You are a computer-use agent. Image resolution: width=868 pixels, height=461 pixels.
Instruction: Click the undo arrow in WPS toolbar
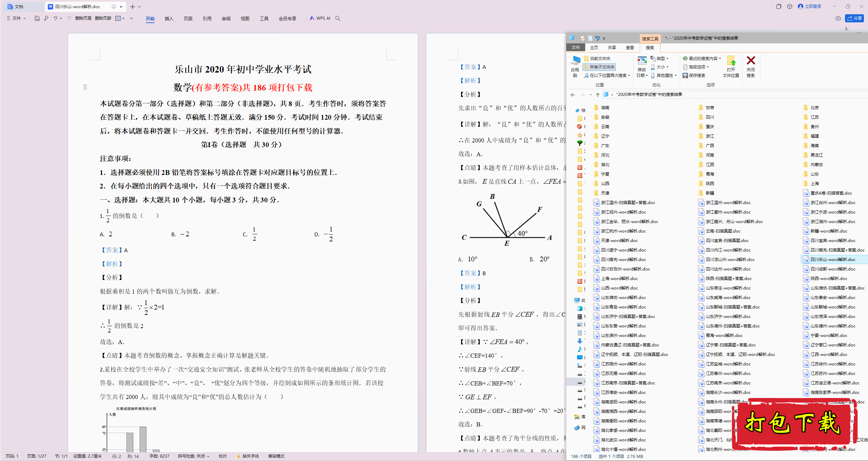(55, 18)
